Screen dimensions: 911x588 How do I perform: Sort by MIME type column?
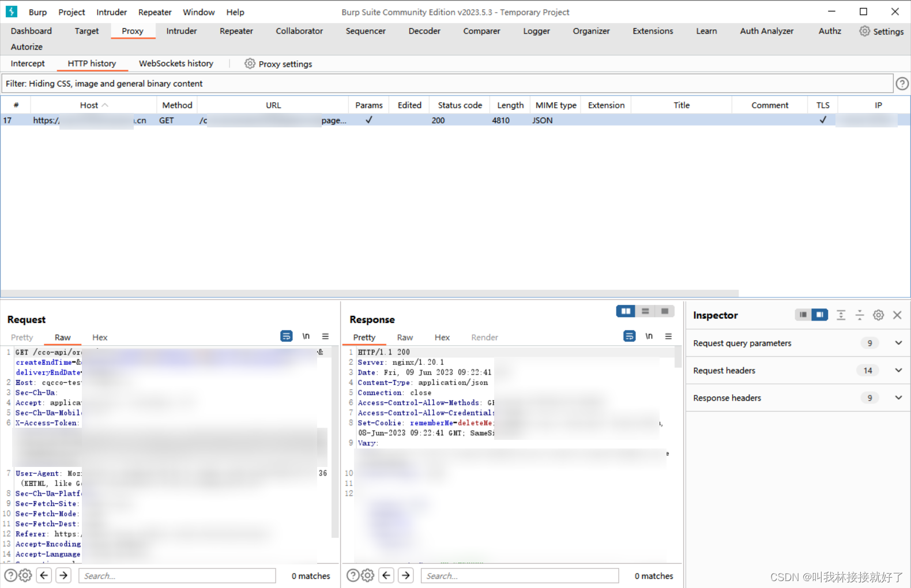pos(556,105)
